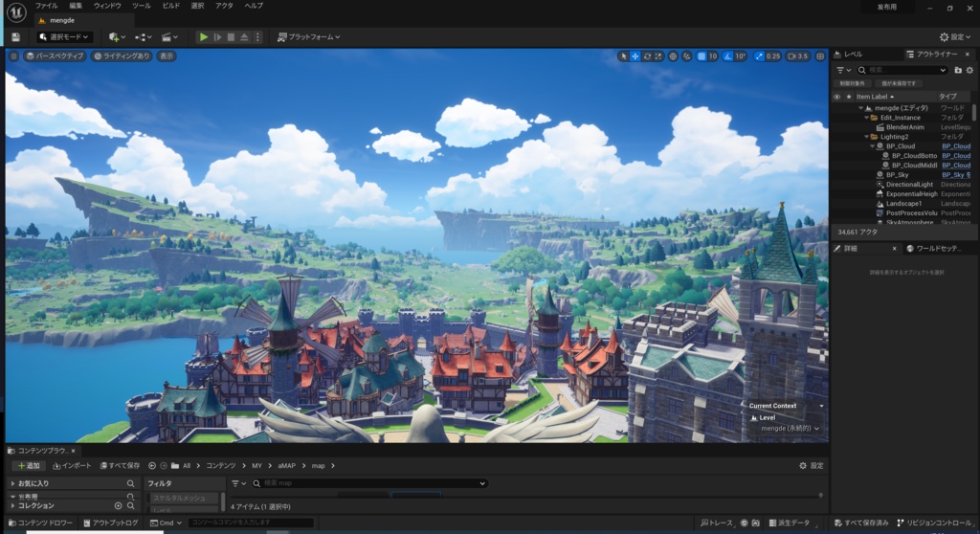Save the current level with the floppy icon
The image size is (980, 534).
(15, 37)
